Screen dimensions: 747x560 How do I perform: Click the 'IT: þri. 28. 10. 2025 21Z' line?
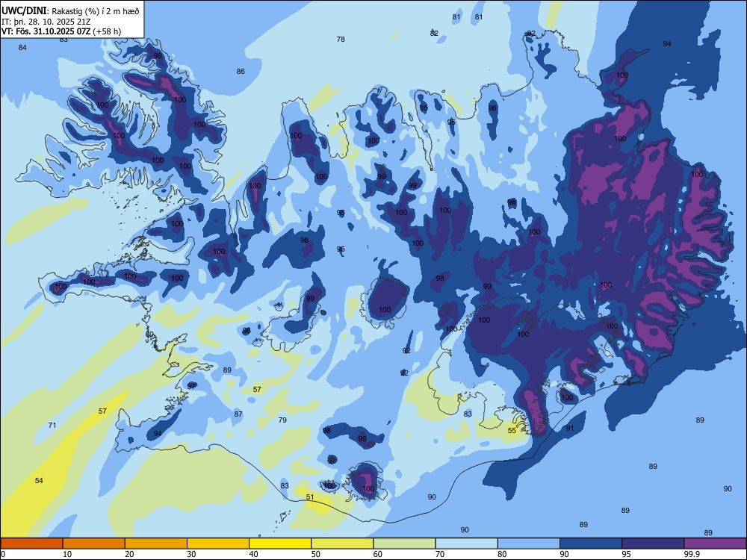46,22
